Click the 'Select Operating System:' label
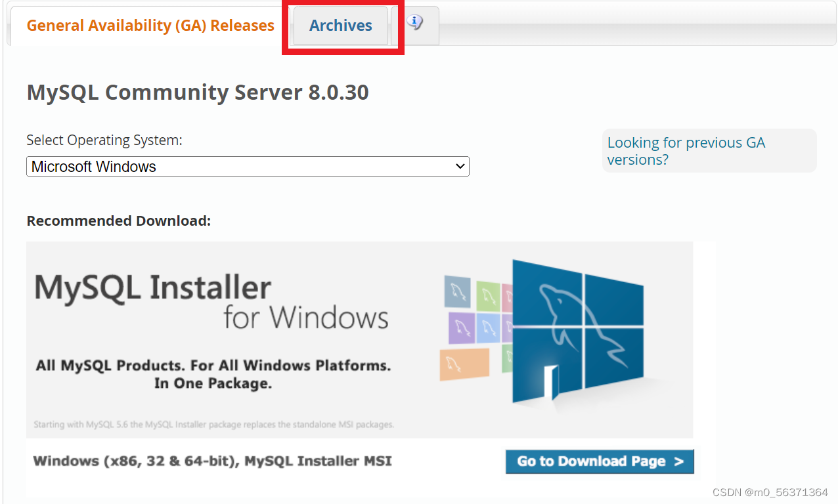This screenshot has width=838, height=504. pyautogui.click(x=104, y=140)
